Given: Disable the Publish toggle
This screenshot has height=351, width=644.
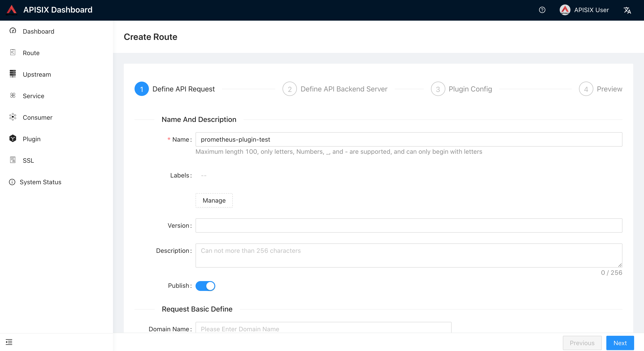Looking at the screenshot, I should coord(205,286).
